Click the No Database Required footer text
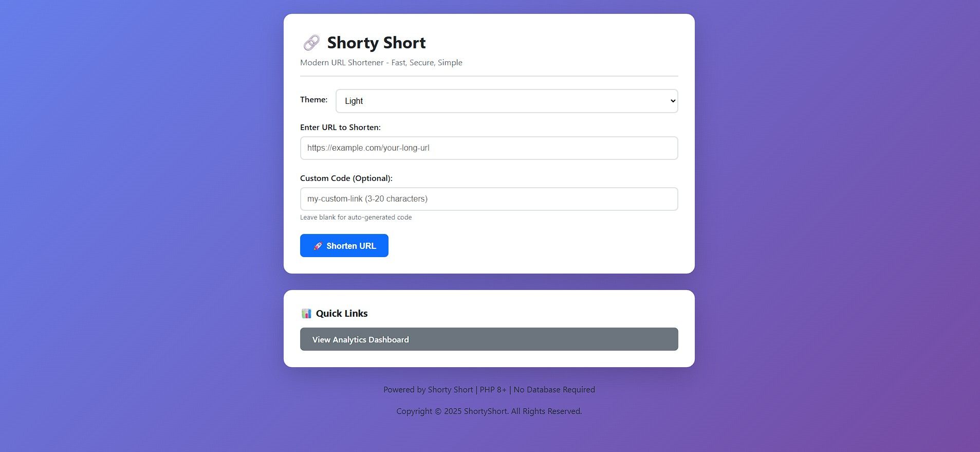 tap(554, 390)
